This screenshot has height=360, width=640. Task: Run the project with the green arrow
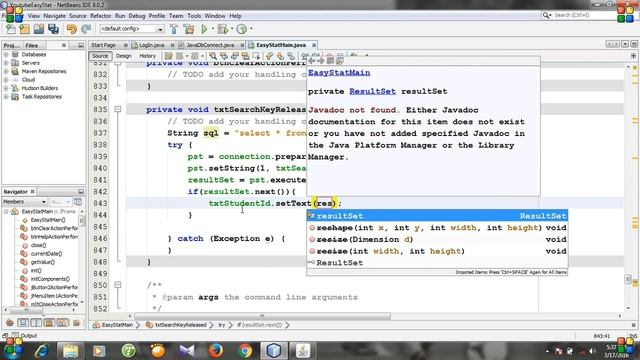pos(204,29)
